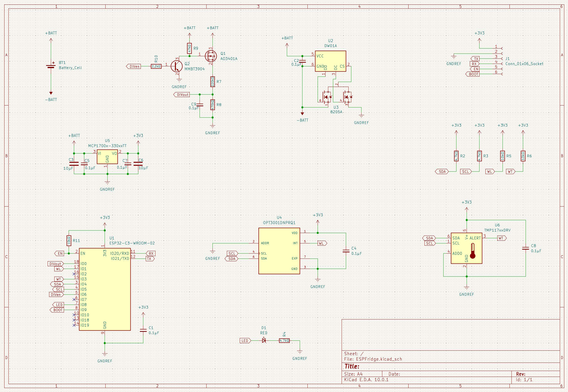Image resolution: width=568 pixels, height=392 pixels.
Task: Click "File: ESPFridge.kicad_sch" in title block
Action: pos(373,359)
